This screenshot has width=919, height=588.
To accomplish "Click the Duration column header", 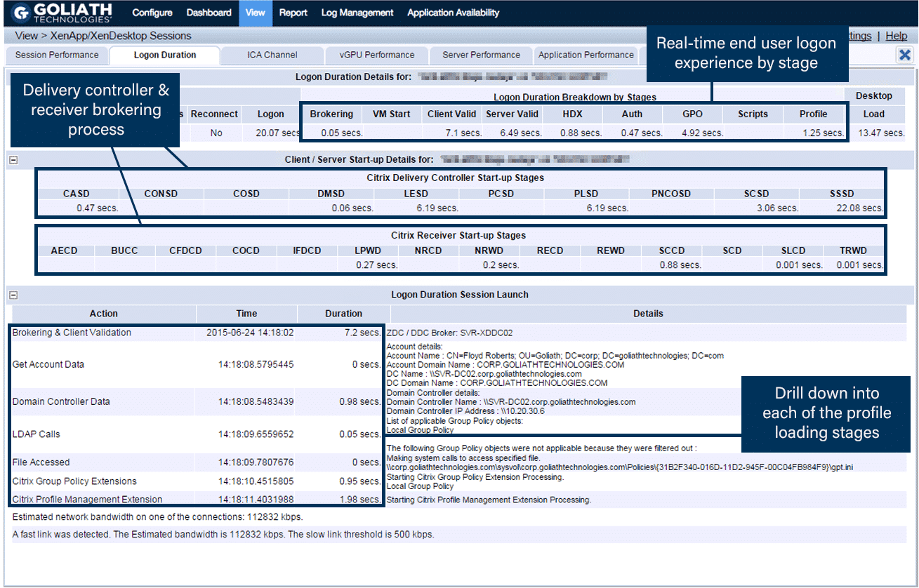I will [344, 314].
